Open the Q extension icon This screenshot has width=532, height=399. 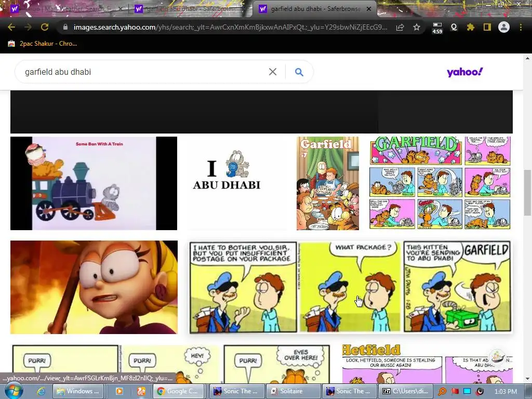454,28
